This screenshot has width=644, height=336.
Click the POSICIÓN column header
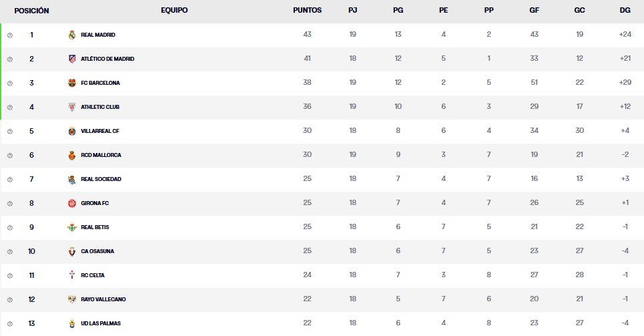[x=31, y=11]
